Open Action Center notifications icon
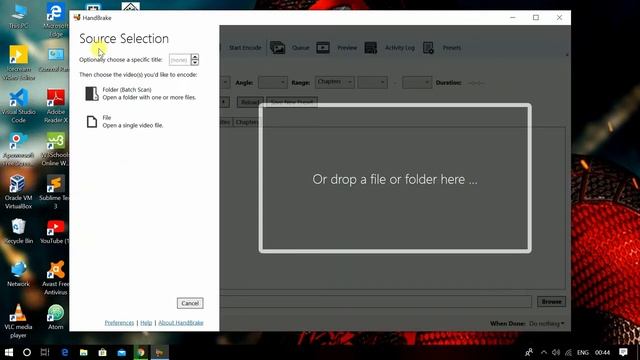Image resolution: width=640 pixels, height=360 pixels. [x=623, y=352]
